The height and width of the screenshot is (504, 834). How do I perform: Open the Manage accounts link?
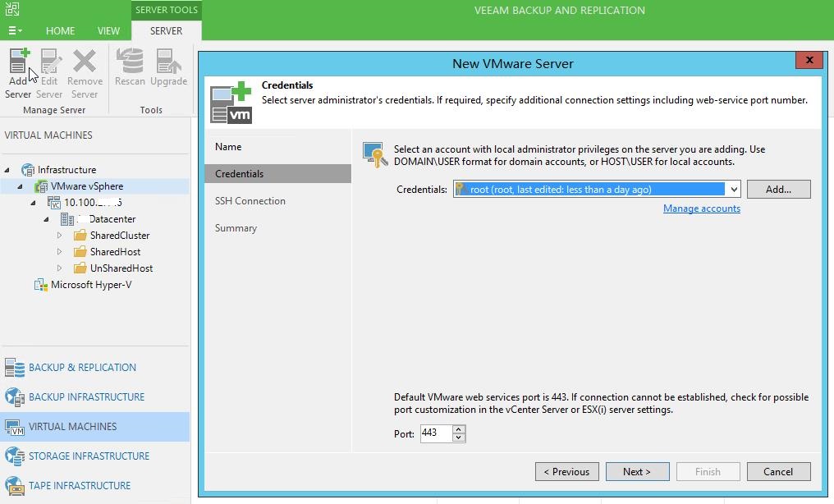[702, 208]
